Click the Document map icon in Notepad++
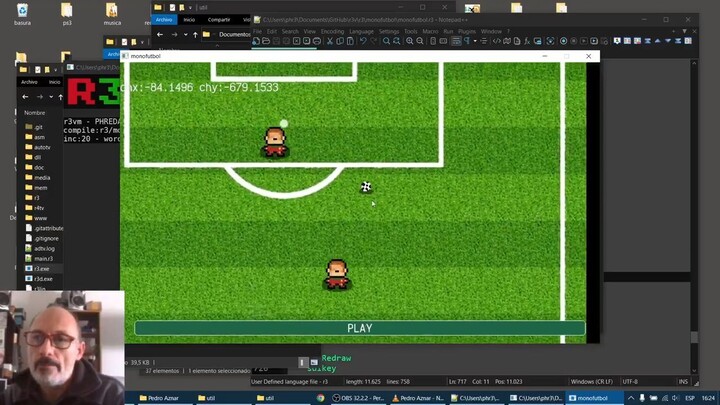The height and width of the screenshot is (405, 720). tap(507, 41)
